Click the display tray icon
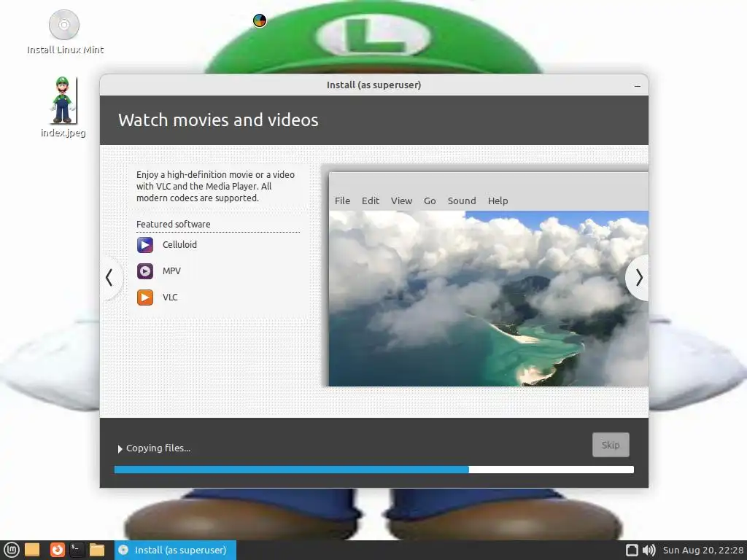747x560 pixels. 632,550
